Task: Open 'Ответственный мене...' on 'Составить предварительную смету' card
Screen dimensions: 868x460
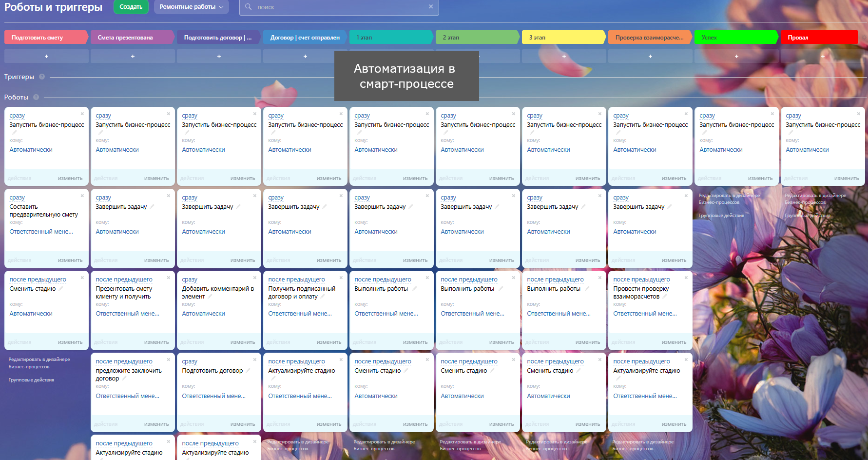Action: click(41, 232)
